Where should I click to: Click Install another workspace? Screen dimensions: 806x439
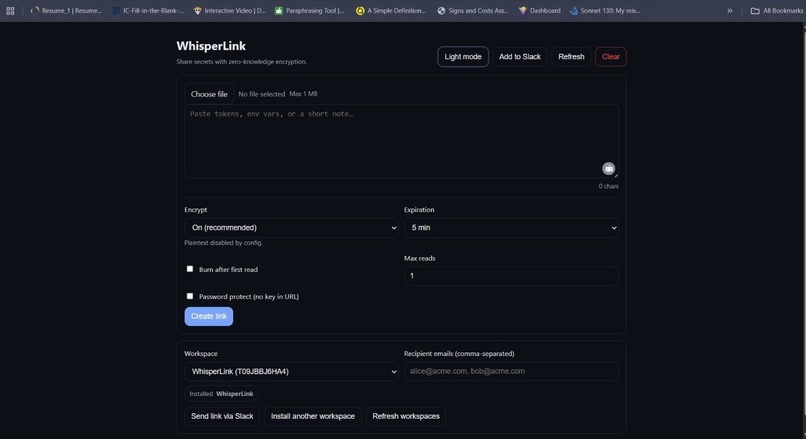[313, 416]
